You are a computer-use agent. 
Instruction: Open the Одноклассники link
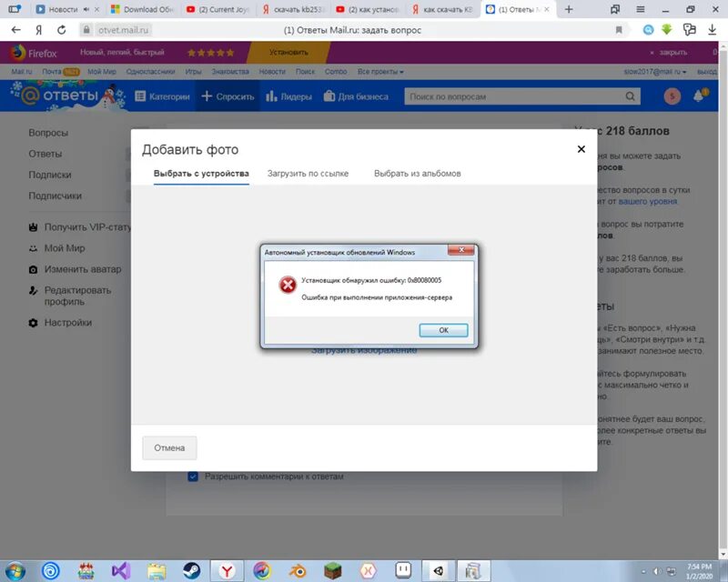tap(150, 72)
